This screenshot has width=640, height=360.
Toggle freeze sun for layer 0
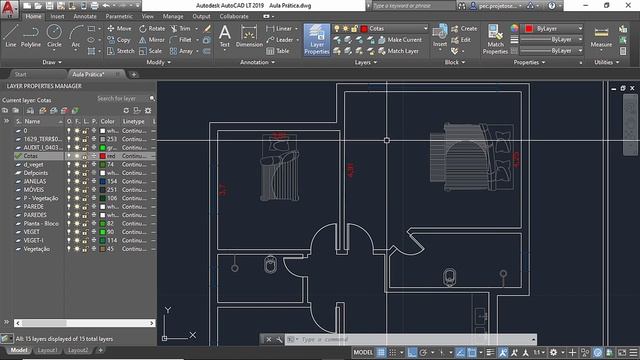click(x=77, y=131)
